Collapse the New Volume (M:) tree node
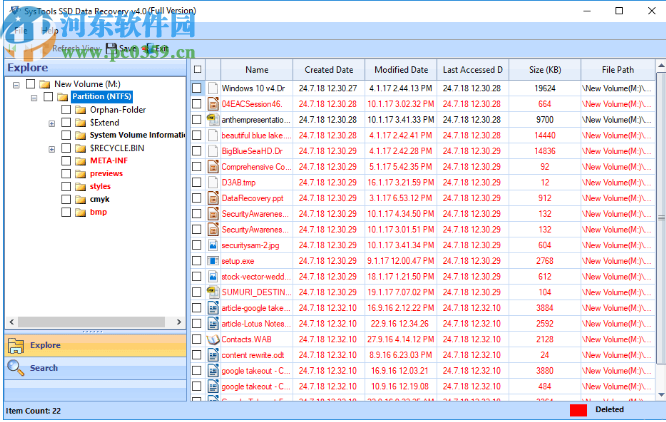The height and width of the screenshot is (422, 666). point(16,85)
